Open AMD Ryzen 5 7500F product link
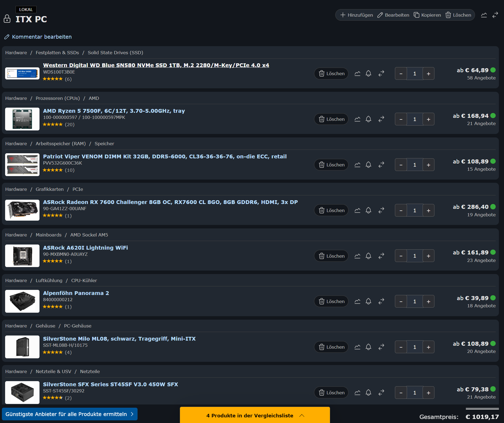504x423 pixels. pos(114,111)
